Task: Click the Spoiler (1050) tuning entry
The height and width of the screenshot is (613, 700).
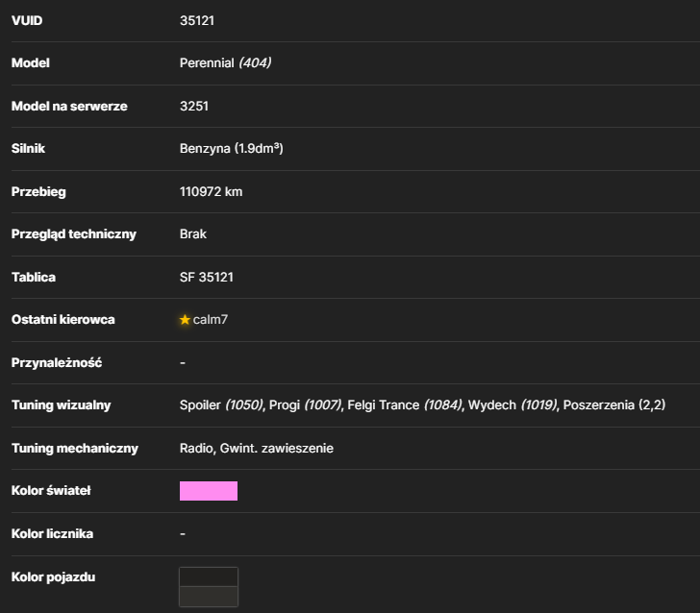Action: 221,405
